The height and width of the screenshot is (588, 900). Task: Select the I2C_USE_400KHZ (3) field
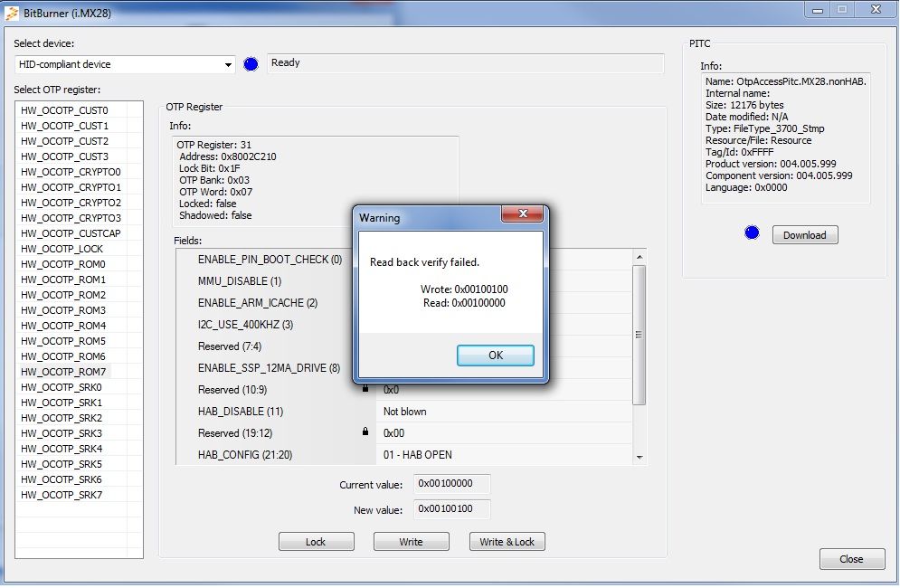245,325
